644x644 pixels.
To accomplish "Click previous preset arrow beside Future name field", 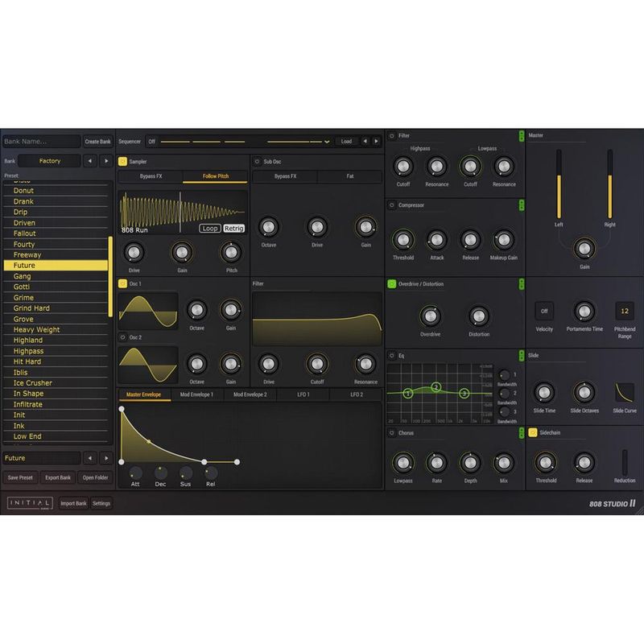I will tap(90, 458).
